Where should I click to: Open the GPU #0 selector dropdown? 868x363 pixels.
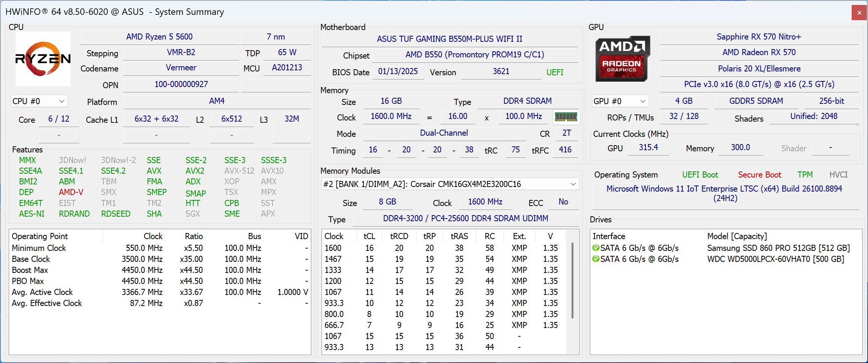620,101
